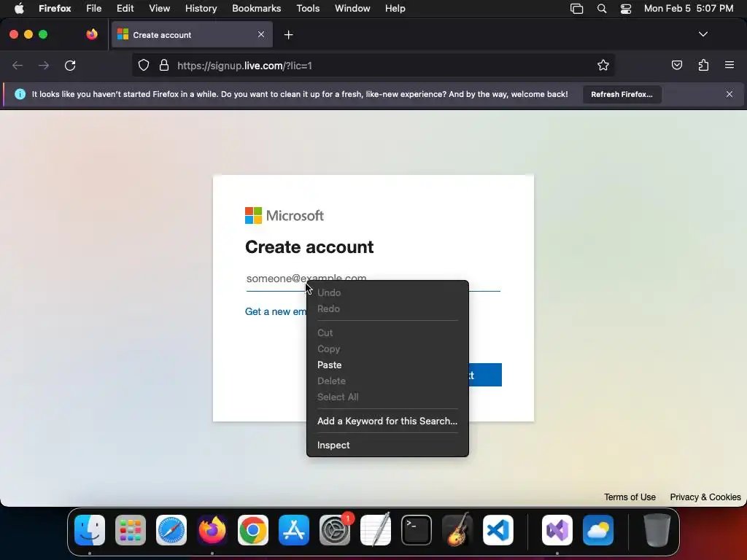Open the Window menu
The image size is (747, 560).
[x=352, y=9]
